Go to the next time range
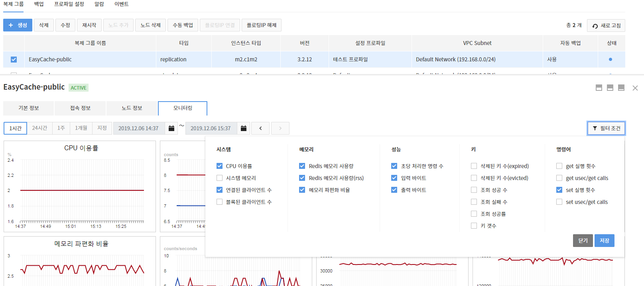 [x=280, y=128]
